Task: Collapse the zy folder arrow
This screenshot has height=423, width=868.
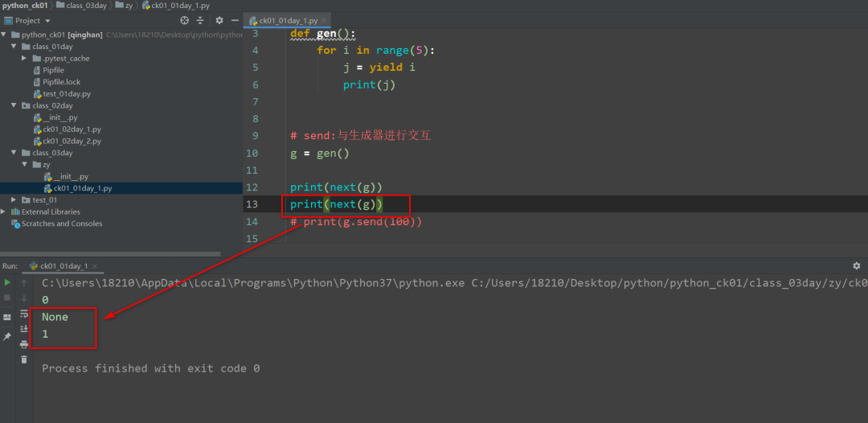Action: (x=24, y=164)
